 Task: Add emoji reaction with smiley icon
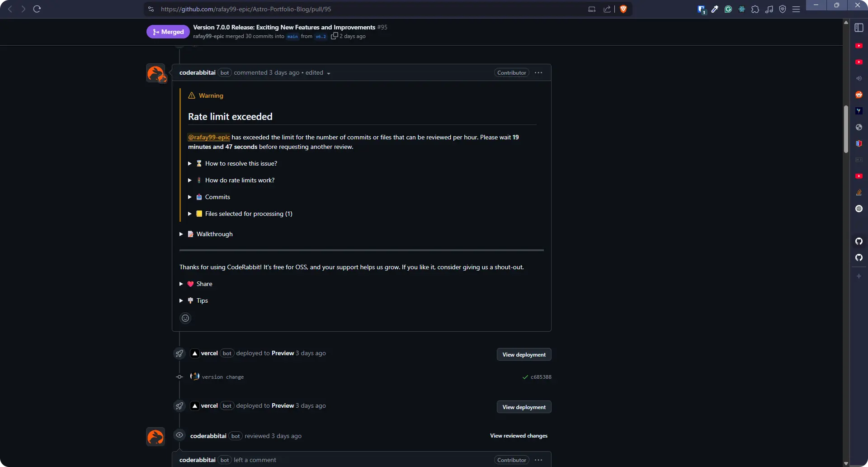tap(185, 318)
